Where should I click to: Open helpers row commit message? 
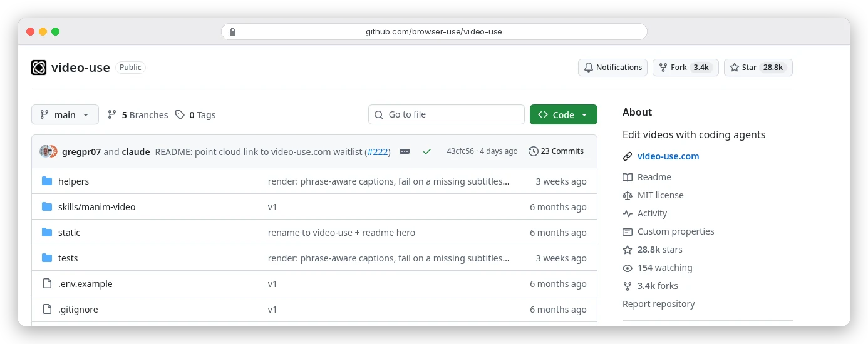click(x=388, y=181)
